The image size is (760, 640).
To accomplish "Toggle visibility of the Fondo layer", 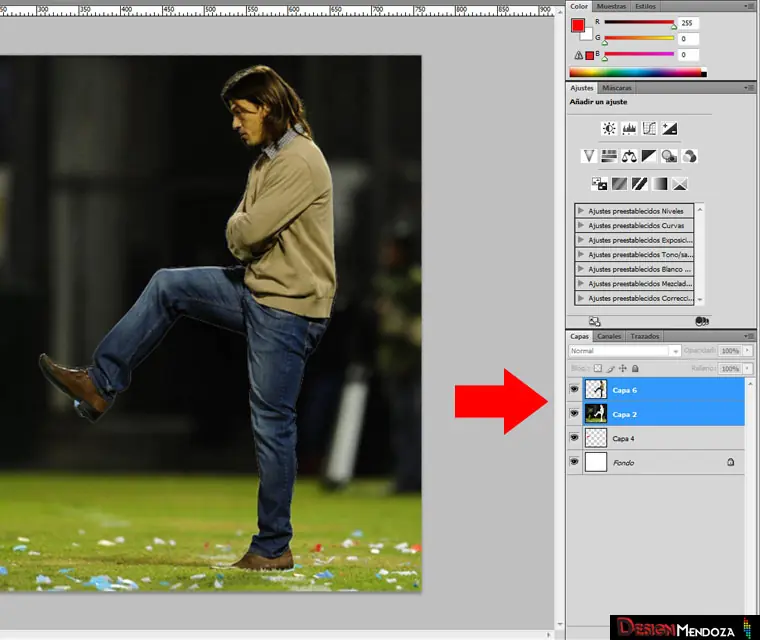I will pos(574,462).
